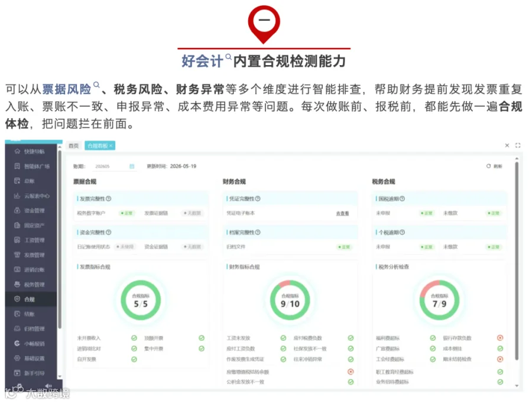This screenshot has width=532, height=403.
Task: Open 新手引导 in the sidebar
Action: click(30, 373)
